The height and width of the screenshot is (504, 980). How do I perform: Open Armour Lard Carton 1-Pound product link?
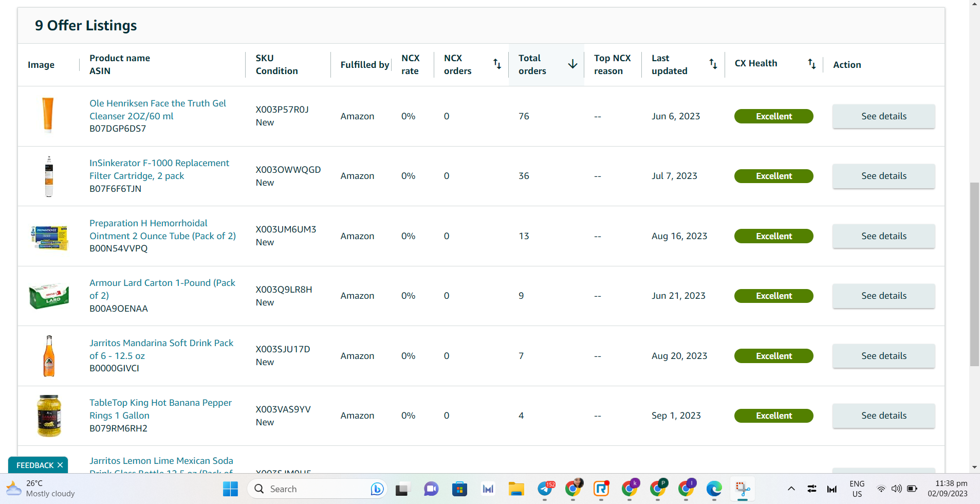[x=162, y=289]
